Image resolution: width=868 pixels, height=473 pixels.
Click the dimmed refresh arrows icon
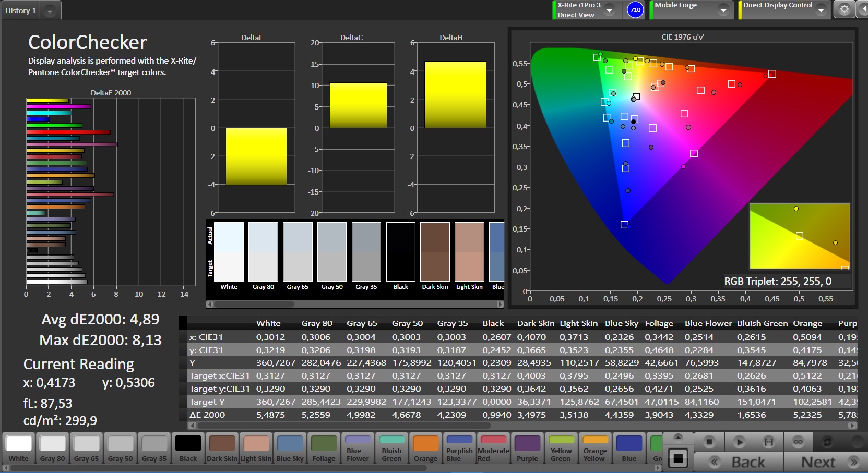tap(827, 442)
